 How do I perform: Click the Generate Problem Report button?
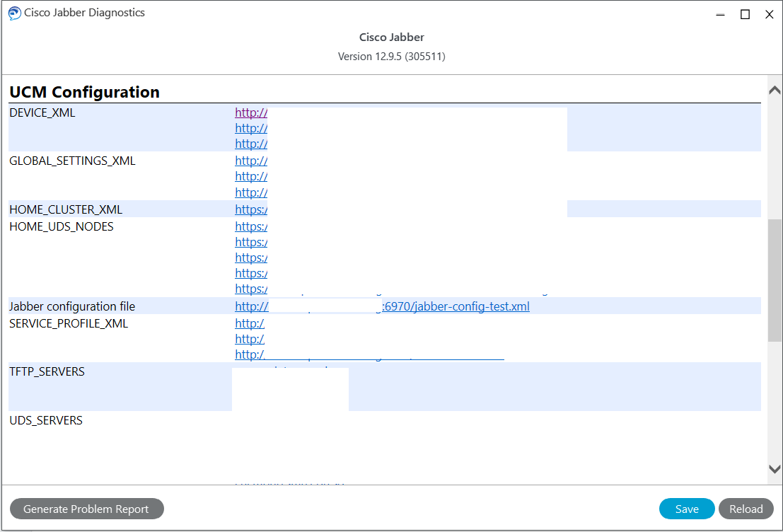[86, 509]
